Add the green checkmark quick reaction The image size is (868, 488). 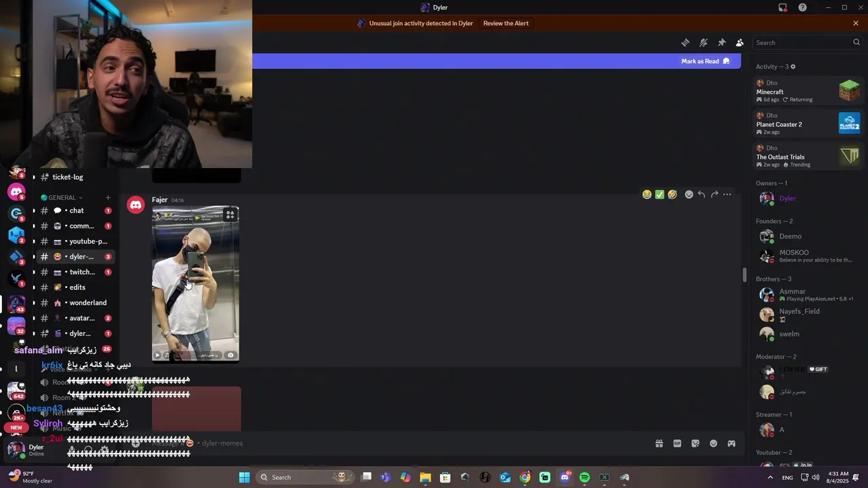(660, 195)
